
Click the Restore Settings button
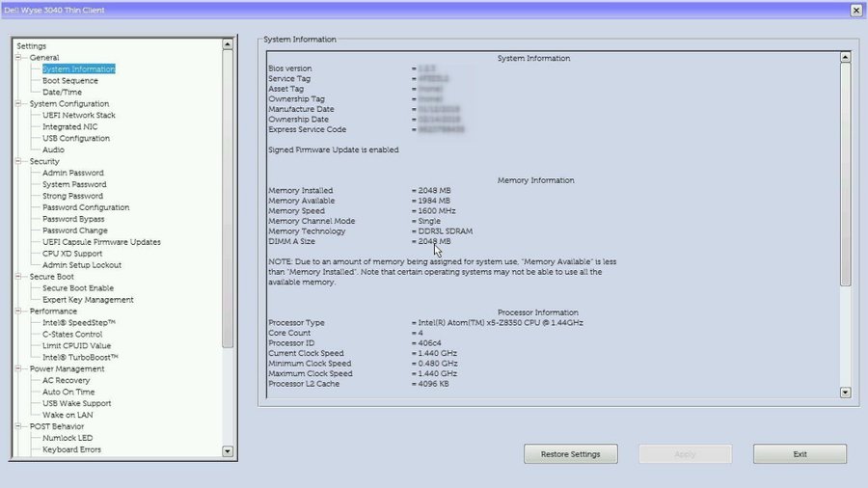(570, 454)
